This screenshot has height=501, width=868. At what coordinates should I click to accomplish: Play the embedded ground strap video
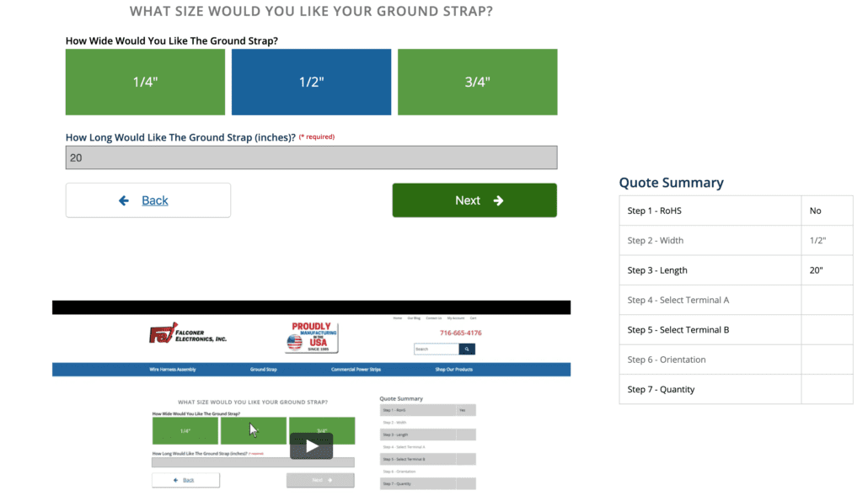pos(311,445)
